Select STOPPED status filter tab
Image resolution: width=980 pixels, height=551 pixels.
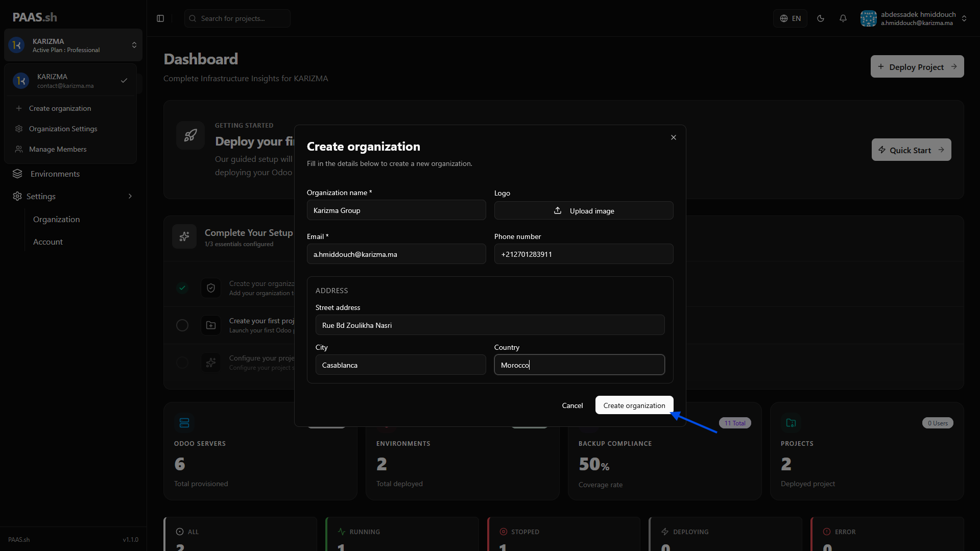click(564, 534)
